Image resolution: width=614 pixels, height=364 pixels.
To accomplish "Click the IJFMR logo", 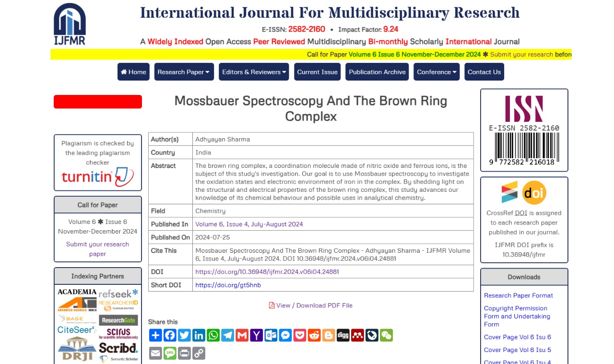I will [x=70, y=24].
